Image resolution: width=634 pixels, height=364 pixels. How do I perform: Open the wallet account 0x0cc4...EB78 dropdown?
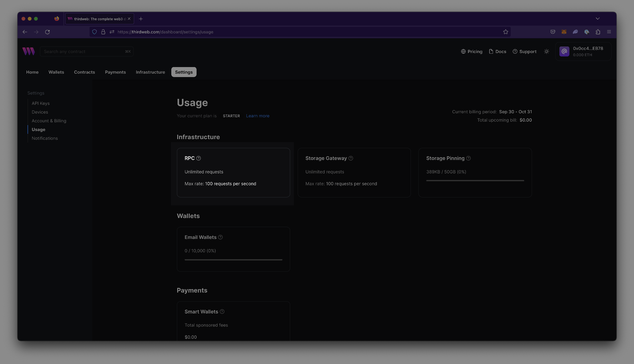click(583, 51)
